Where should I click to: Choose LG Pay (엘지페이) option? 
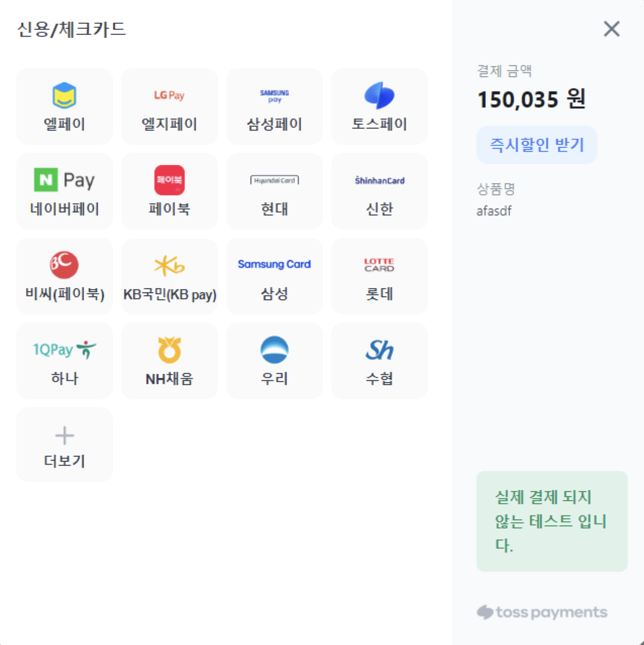(170, 106)
